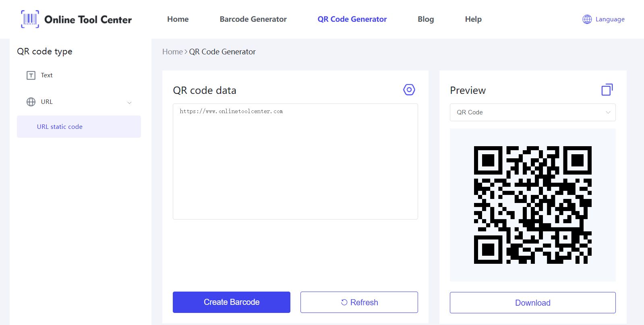This screenshot has height=325, width=644.
Task: Click inside the QR code data text area
Action: click(x=295, y=161)
